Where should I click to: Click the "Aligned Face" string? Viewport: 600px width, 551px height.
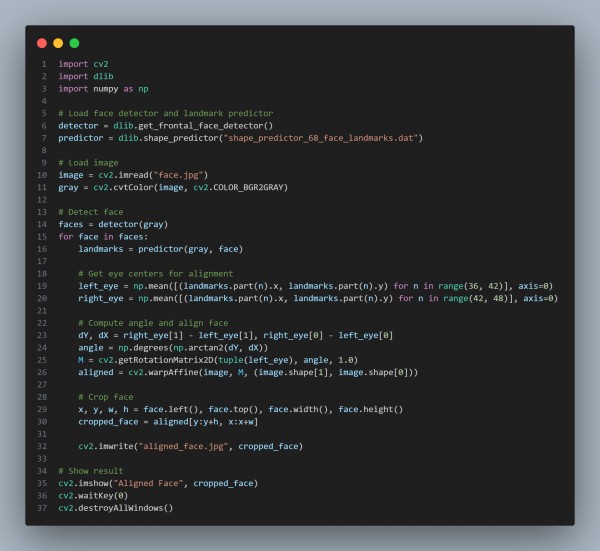click(148, 483)
